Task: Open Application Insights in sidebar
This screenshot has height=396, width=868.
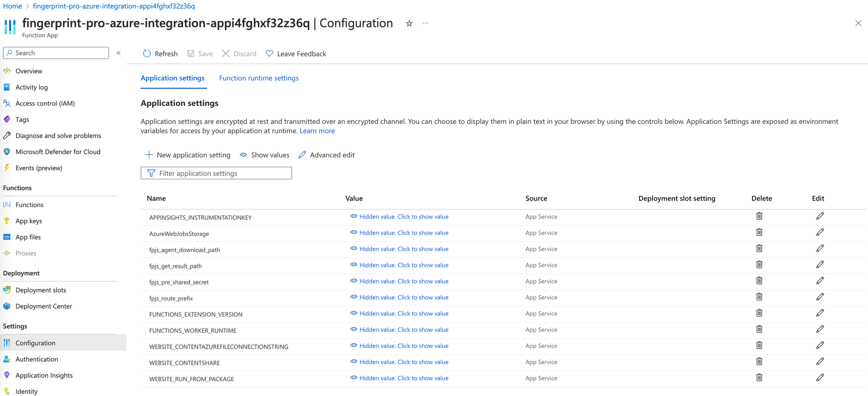Action: [x=44, y=375]
